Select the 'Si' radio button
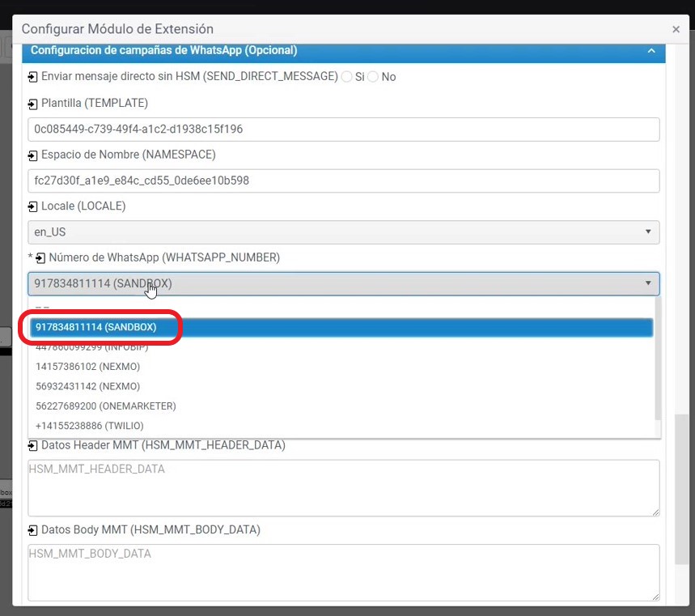The width and height of the screenshot is (695, 616). click(x=346, y=77)
